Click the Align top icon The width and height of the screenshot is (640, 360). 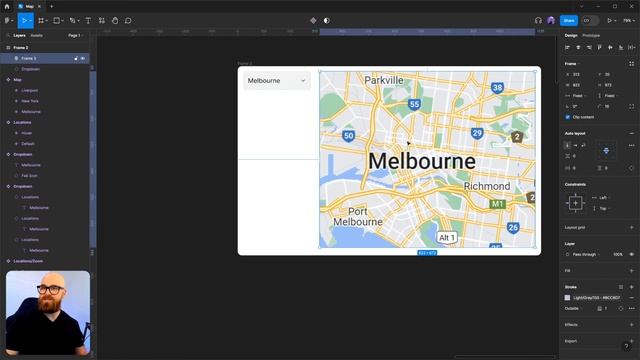coord(600,47)
